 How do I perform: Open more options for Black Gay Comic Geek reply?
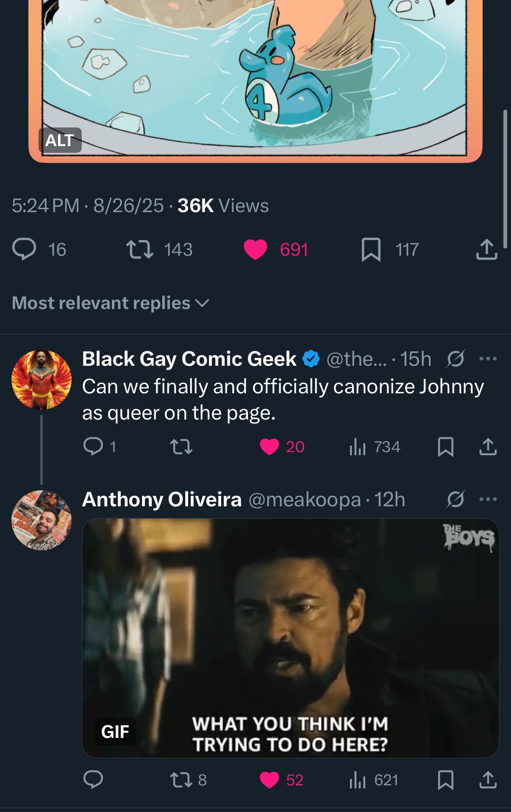(488, 359)
